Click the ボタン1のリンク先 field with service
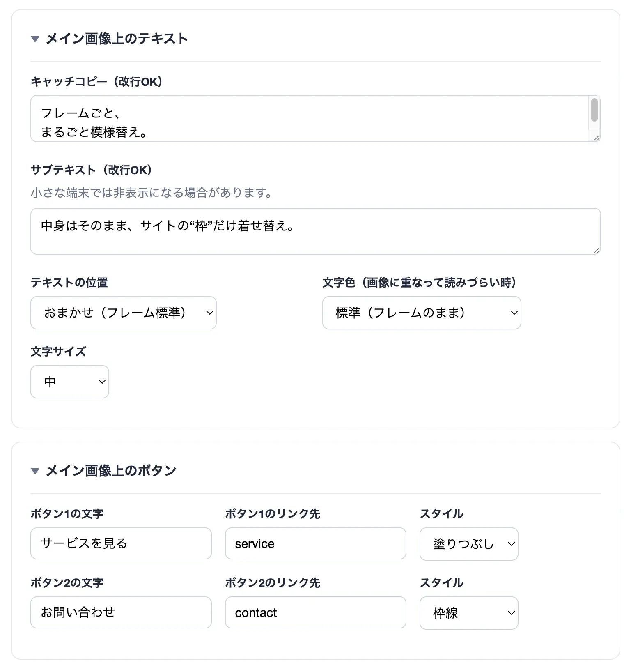Screen dimensions: 631x672 316,543
